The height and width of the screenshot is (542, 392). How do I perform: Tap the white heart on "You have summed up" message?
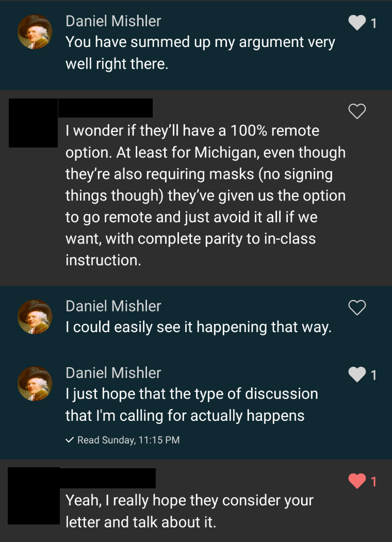tap(357, 23)
